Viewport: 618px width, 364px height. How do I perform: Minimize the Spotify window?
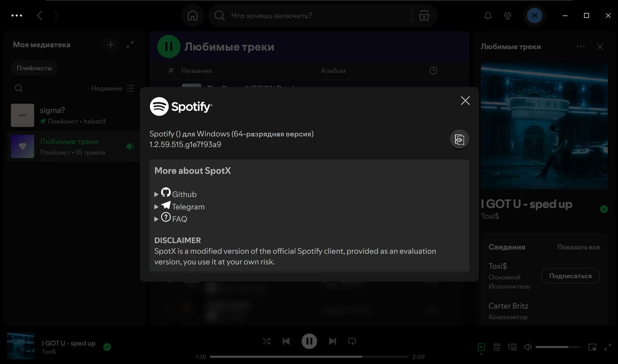pyautogui.click(x=565, y=15)
